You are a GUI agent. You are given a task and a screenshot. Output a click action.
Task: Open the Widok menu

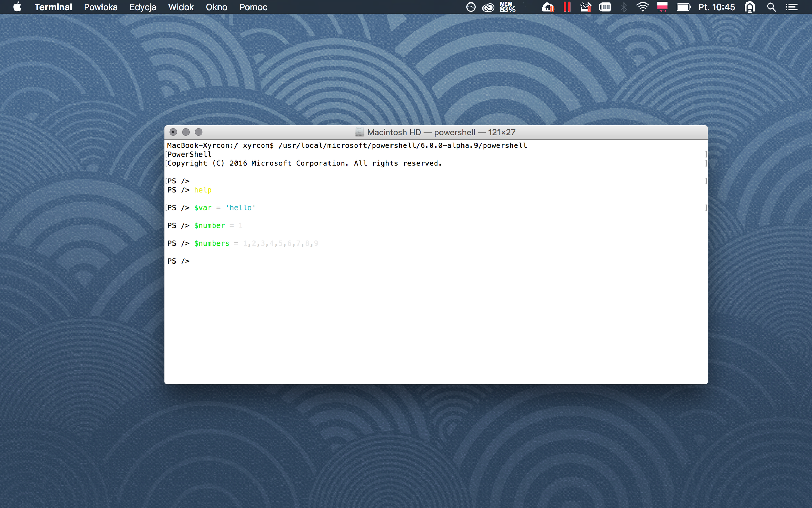coord(181,7)
